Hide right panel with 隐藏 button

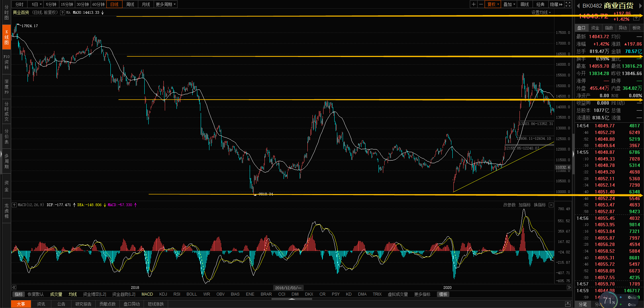(x=556, y=4)
